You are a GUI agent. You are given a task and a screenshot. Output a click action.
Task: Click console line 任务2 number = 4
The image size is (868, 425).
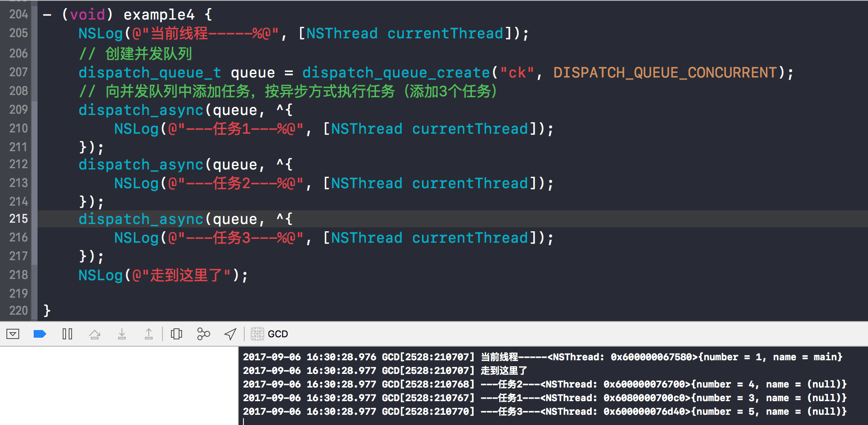coord(545,384)
